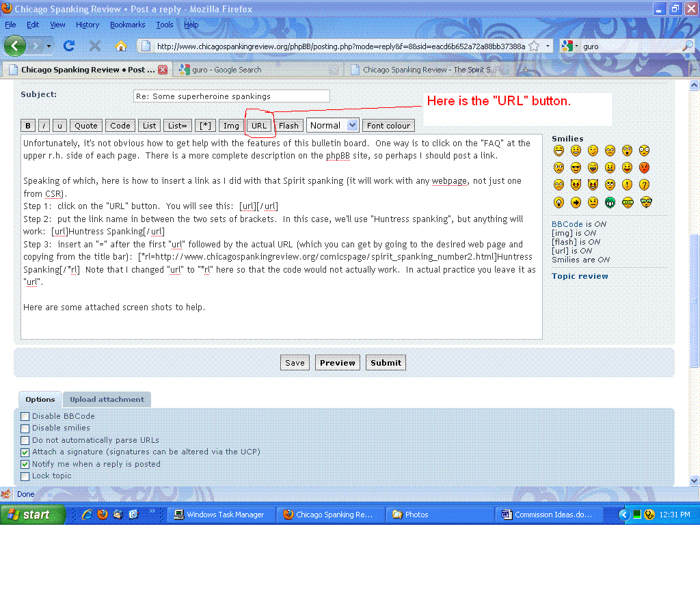This screenshot has width=700, height=615.
Task: Go back with the green back arrow
Action: point(15,46)
